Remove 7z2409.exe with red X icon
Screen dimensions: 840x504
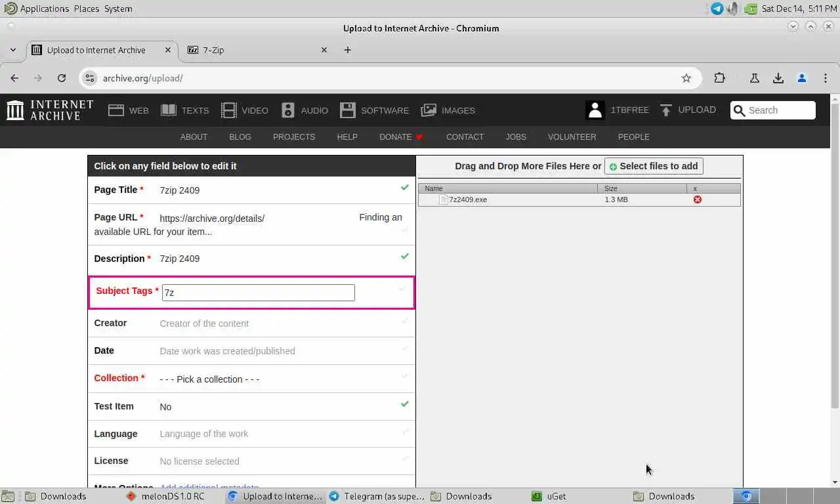[x=698, y=199]
